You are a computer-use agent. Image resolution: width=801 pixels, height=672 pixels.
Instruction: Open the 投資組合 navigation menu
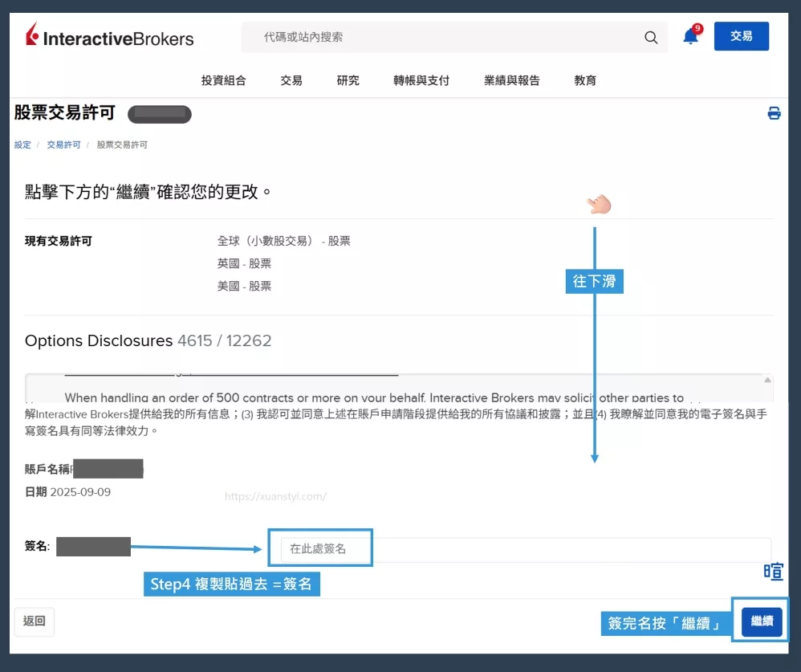coord(223,80)
